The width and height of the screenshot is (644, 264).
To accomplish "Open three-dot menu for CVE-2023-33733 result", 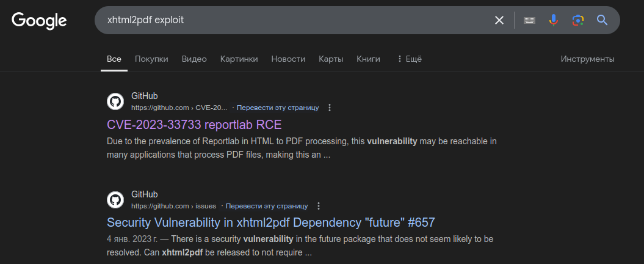I will tap(330, 108).
